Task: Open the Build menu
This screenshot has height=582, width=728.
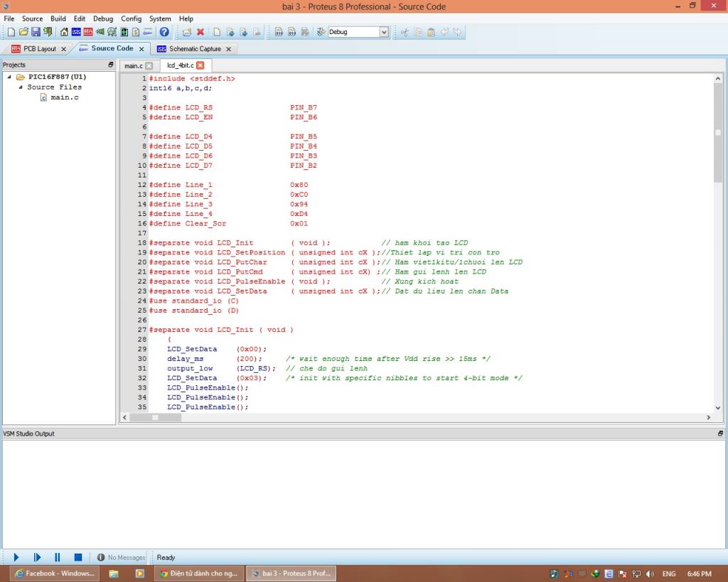Action: tap(58, 18)
